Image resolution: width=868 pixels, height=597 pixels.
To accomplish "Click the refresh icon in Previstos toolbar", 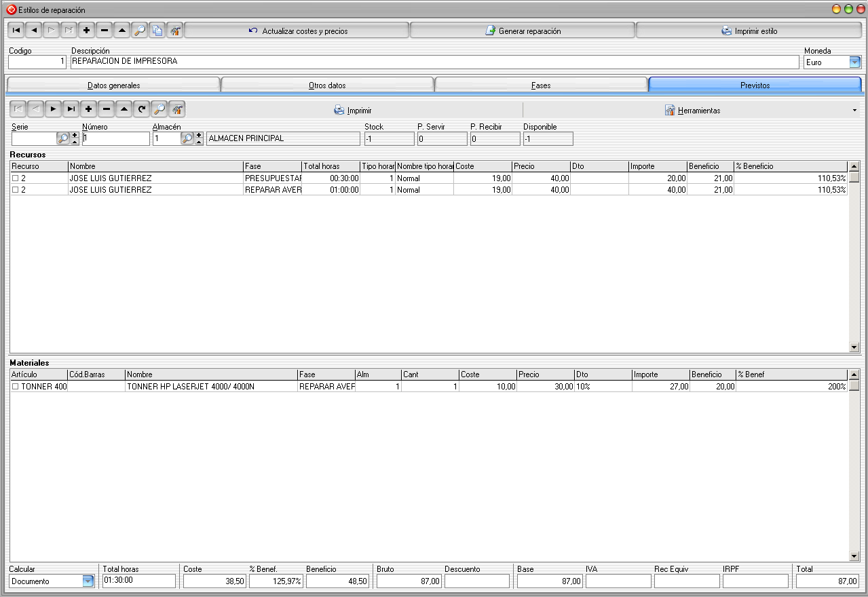I will point(142,109).
